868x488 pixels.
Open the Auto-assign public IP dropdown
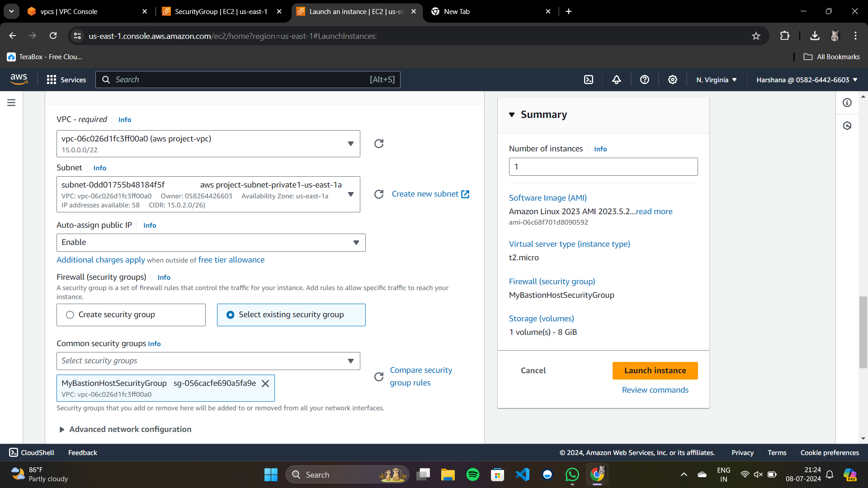tap(211, 243)
